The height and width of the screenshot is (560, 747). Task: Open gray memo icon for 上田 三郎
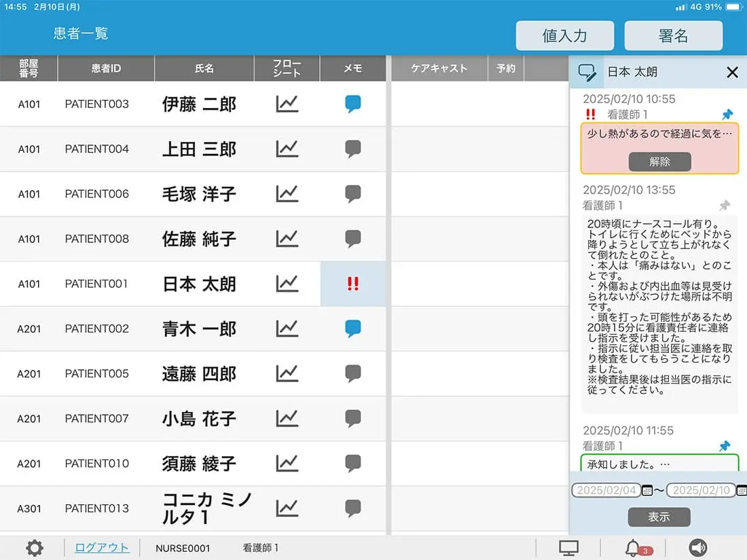click(352, 149)
